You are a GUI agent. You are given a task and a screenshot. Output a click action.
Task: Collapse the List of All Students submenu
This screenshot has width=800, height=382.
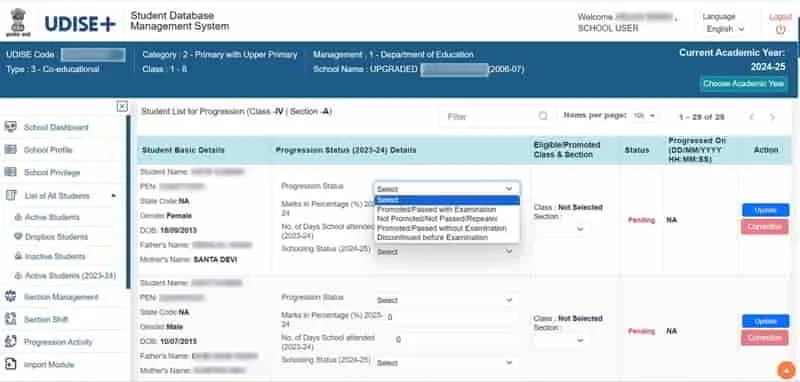click(113, 196)
